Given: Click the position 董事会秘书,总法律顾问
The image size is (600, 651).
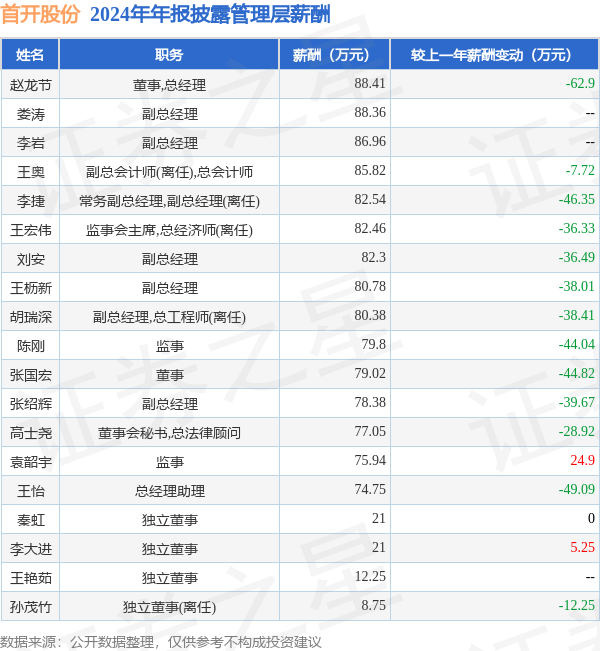Looking at the screenshot, I should point(169,433).
